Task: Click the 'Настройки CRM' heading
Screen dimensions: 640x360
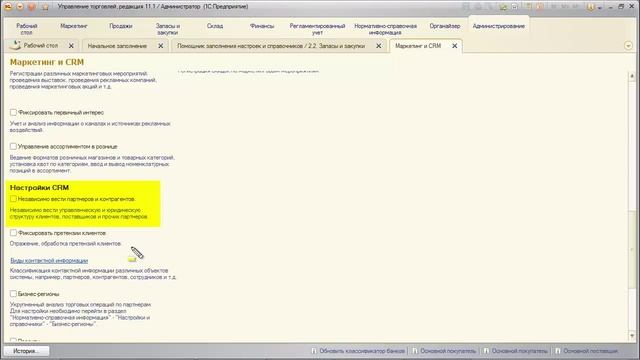Action: point(39,188)
